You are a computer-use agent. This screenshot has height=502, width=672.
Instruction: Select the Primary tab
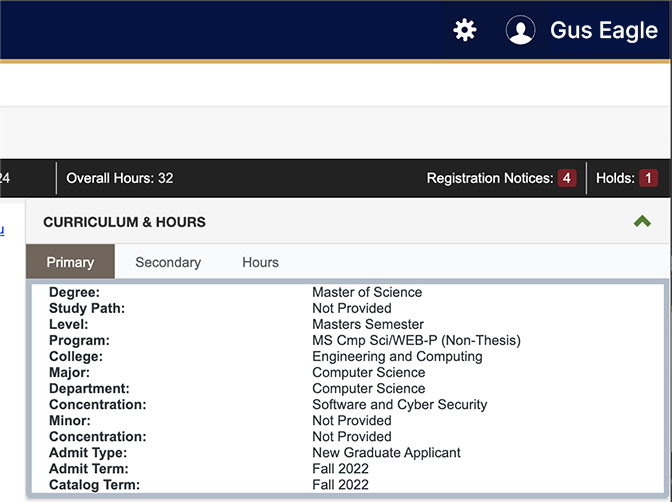70,262
